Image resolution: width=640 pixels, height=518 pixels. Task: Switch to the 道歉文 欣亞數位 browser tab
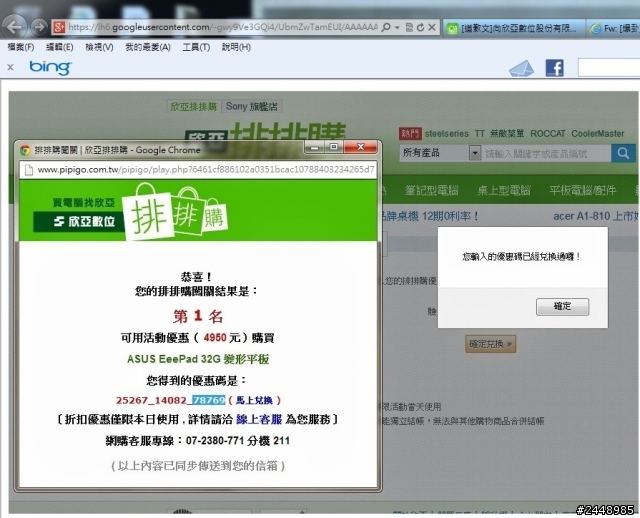514,28
